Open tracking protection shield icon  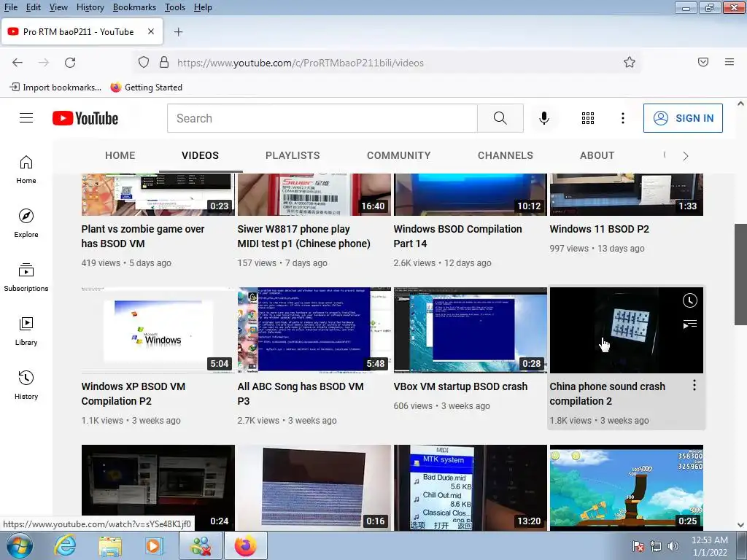tap(144, 63)
